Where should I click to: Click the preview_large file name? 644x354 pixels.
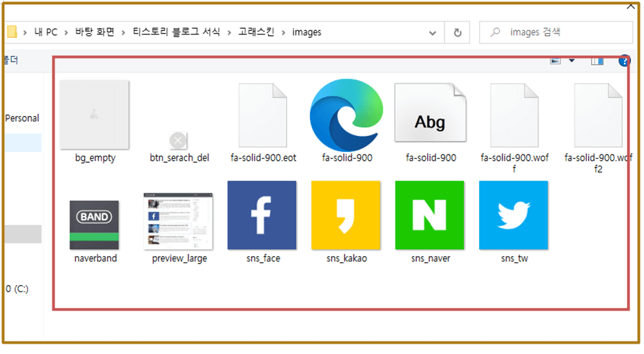[179, 259]
